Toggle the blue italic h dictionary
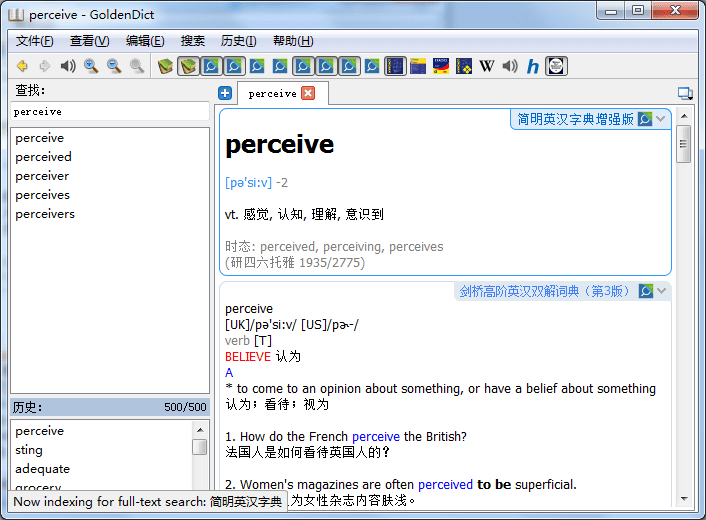This screenshot has width=706, height=520. pyautogui.click(x=533, y=66)
